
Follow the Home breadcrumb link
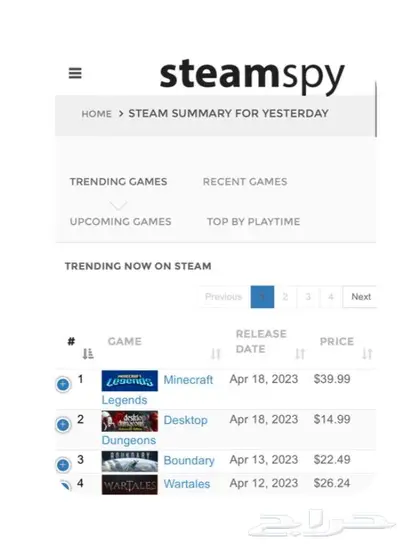[x=97, y=114]
